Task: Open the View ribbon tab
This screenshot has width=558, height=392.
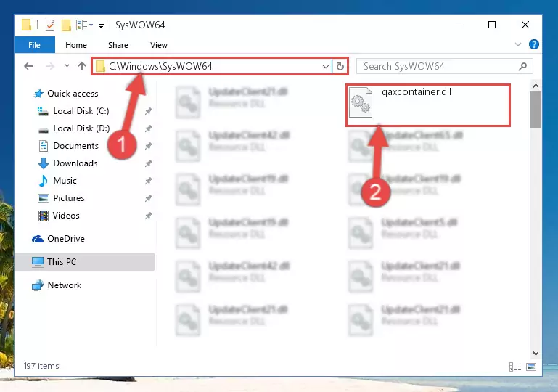Action: pos(159,45)
